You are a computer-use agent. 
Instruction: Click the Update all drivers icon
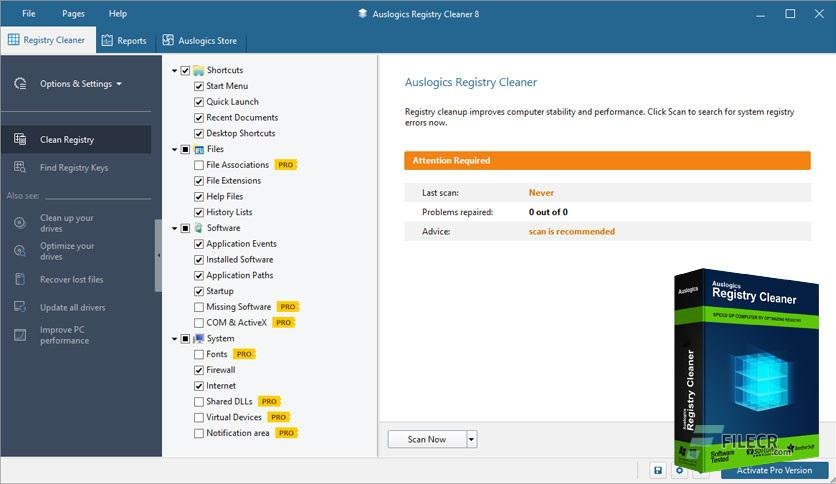click(20, 307)
